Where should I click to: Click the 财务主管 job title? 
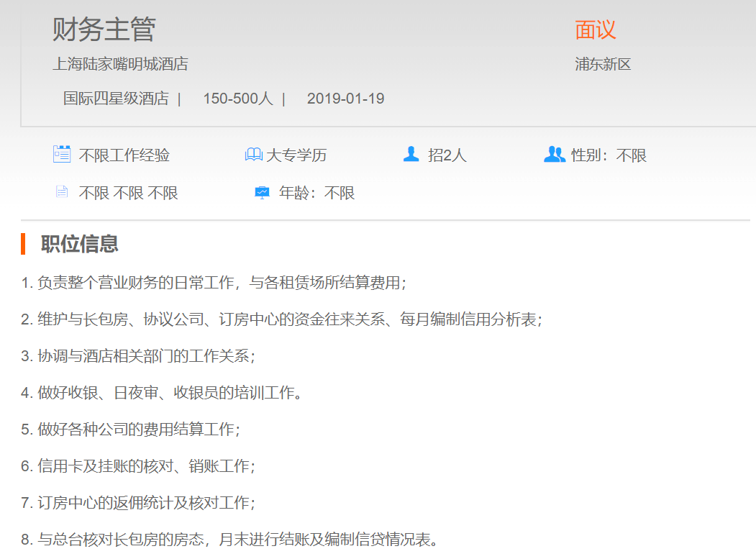(104, 29)
